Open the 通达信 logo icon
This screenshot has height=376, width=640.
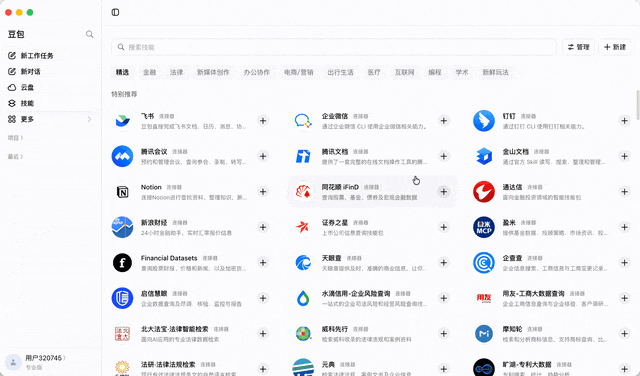484,192
